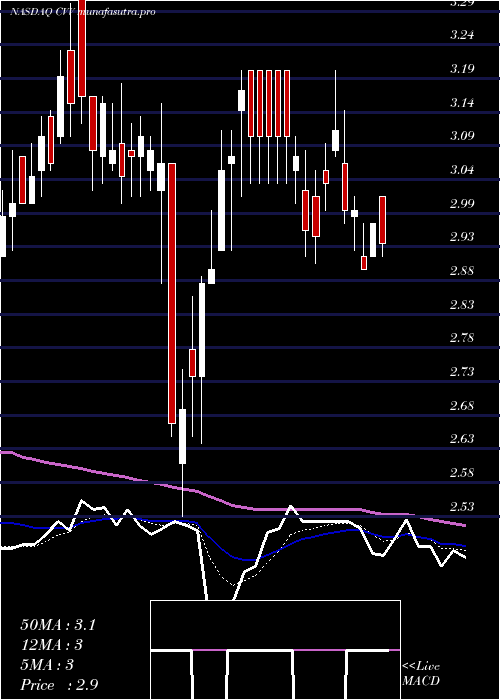Click the 12MA : 3 indicator text
Screen dimensions: 500x700
point(52,645)
